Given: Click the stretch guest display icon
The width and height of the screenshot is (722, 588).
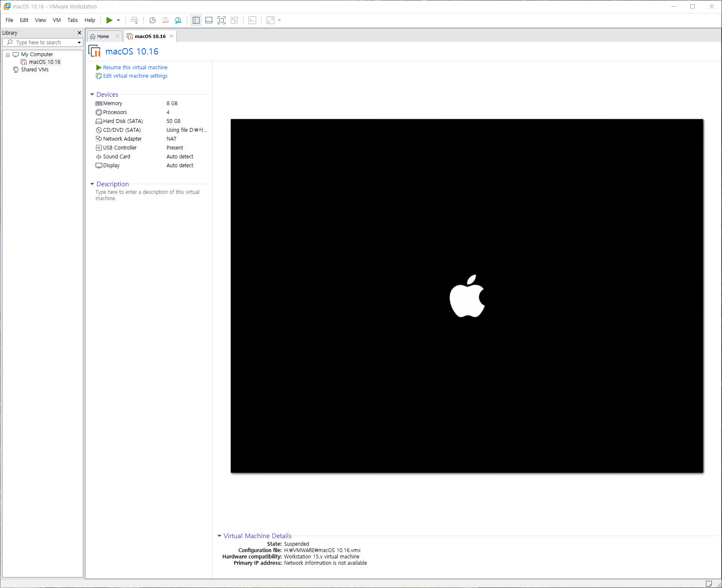Looking at the screenshot, I should 271,20.
